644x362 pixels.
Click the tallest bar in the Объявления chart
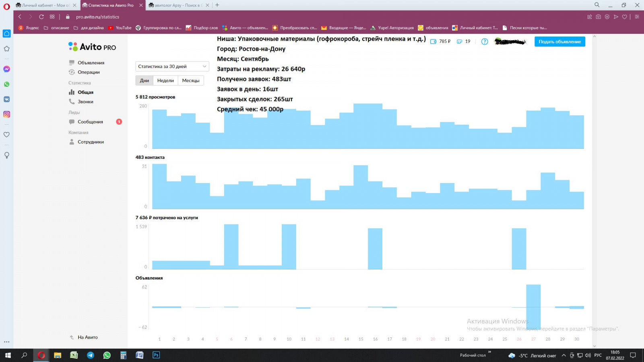click(x=533, y=307)
